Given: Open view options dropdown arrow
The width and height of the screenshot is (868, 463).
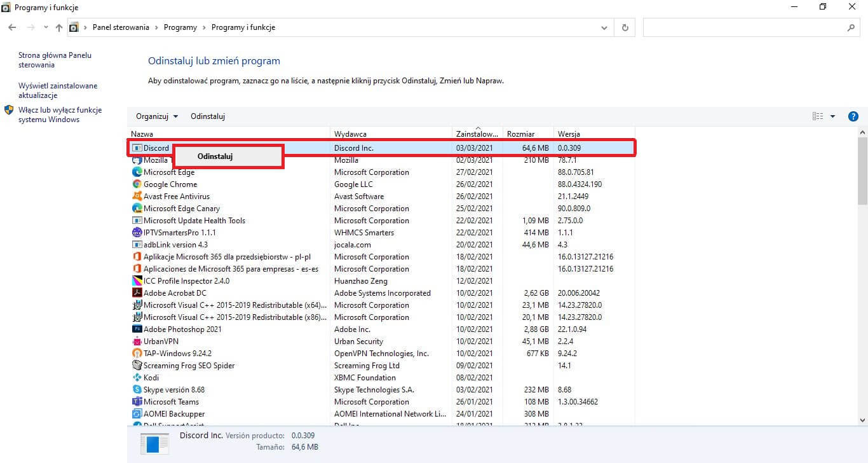Looking at the screenshot, I should point(832,116).
